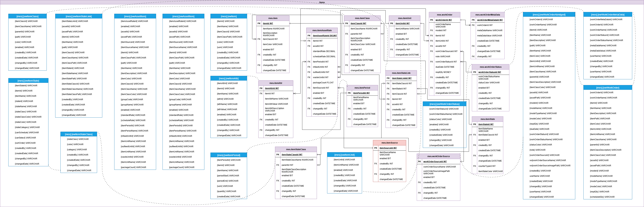The height and width of the screenshot is (207, 644).
Task: Select the [mes].[vwItemClass] view header
Action: pyautogui.click(x=27, y=16)
